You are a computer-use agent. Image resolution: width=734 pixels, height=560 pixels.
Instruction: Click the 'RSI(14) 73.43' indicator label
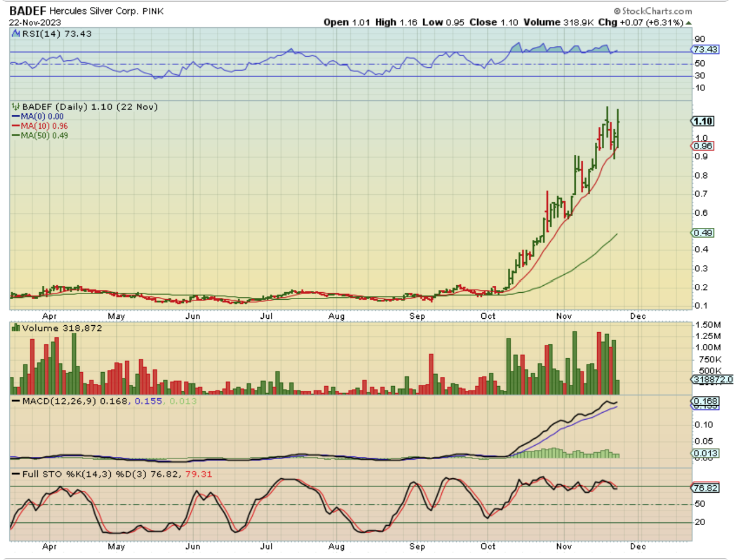coord(57,34)
